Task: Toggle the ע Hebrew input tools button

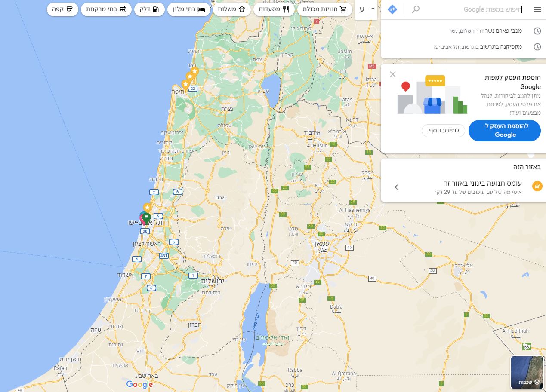Action: click(362, 9)
